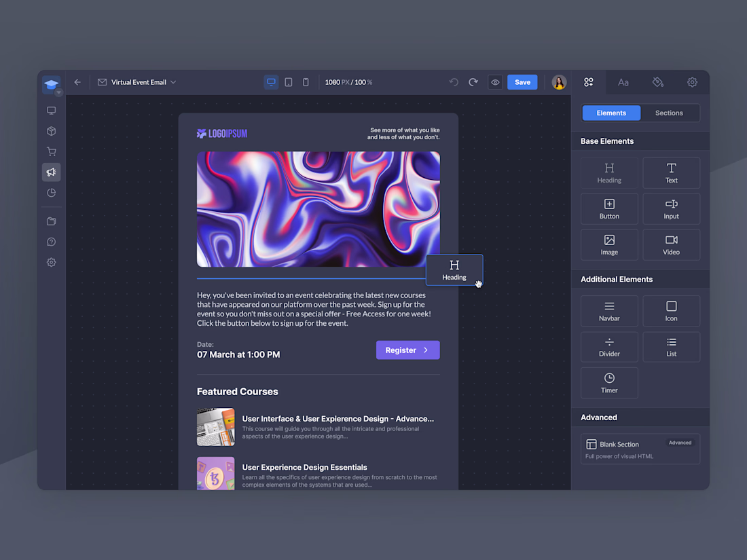Click the 'User Interface & User Experience' course title
Screen dimensions: 747x560
338,419
